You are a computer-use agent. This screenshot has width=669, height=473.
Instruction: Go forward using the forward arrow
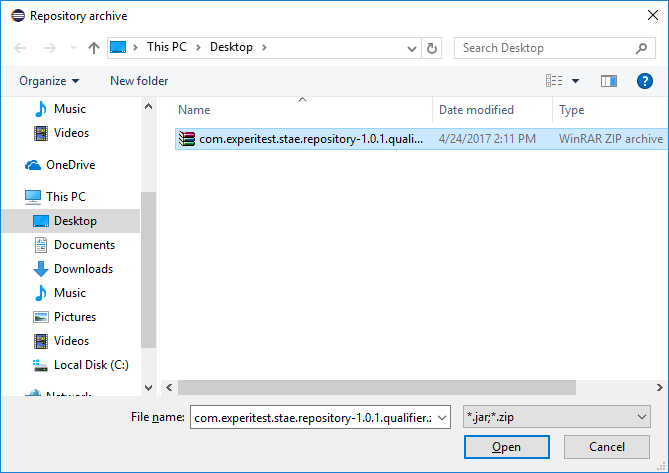49,48
